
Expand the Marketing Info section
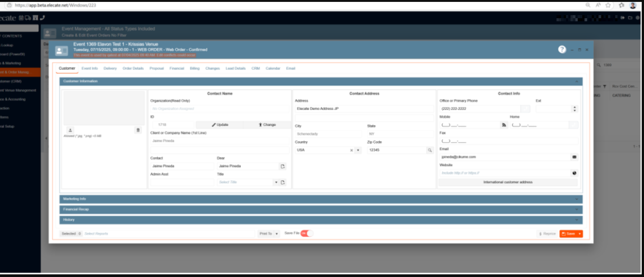pos(320,199)
